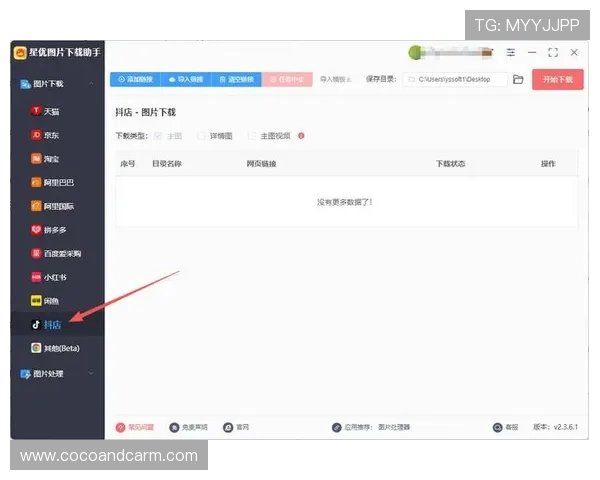Click the 保存目录 path field
Screen dimensions: 600x480
point(455,79)
